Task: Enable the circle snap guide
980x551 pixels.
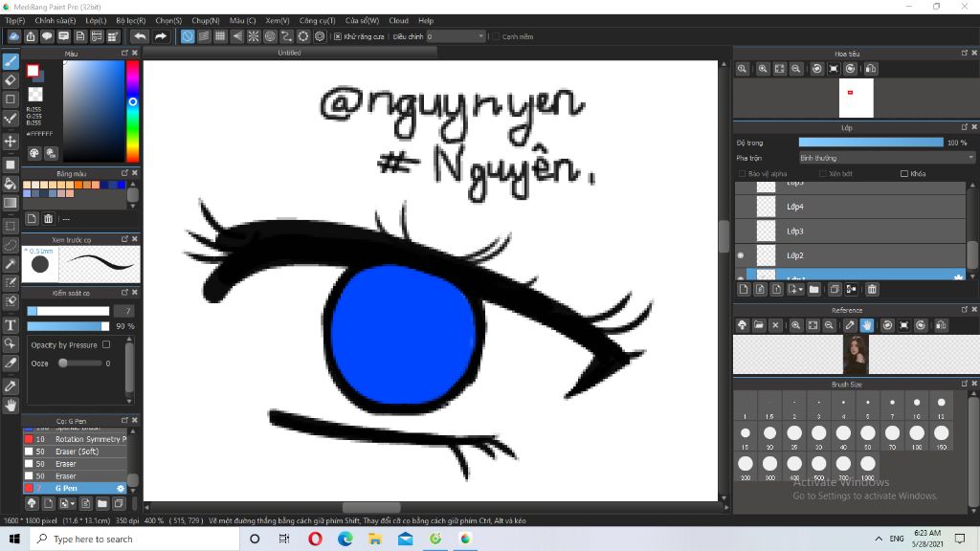Action: click(270, 36)
